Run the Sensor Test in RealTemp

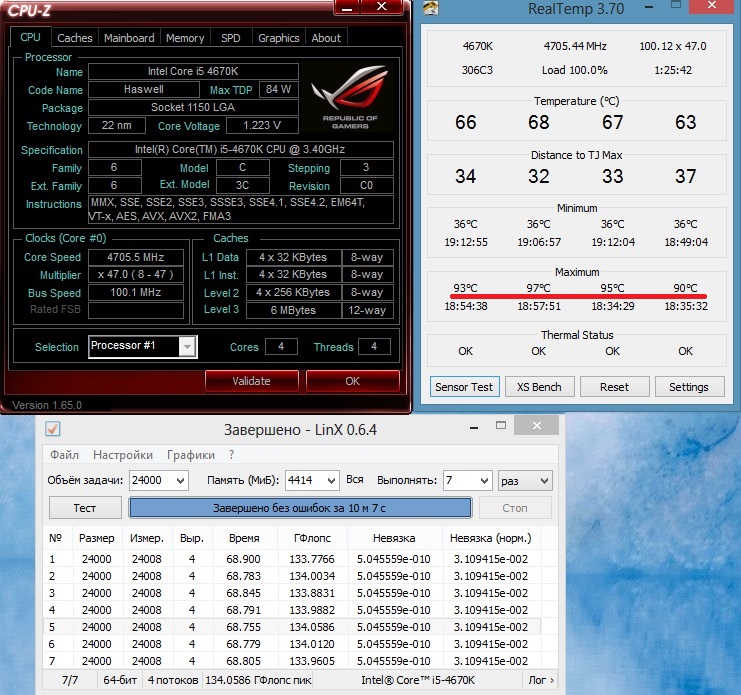click(x=464, y=387)
